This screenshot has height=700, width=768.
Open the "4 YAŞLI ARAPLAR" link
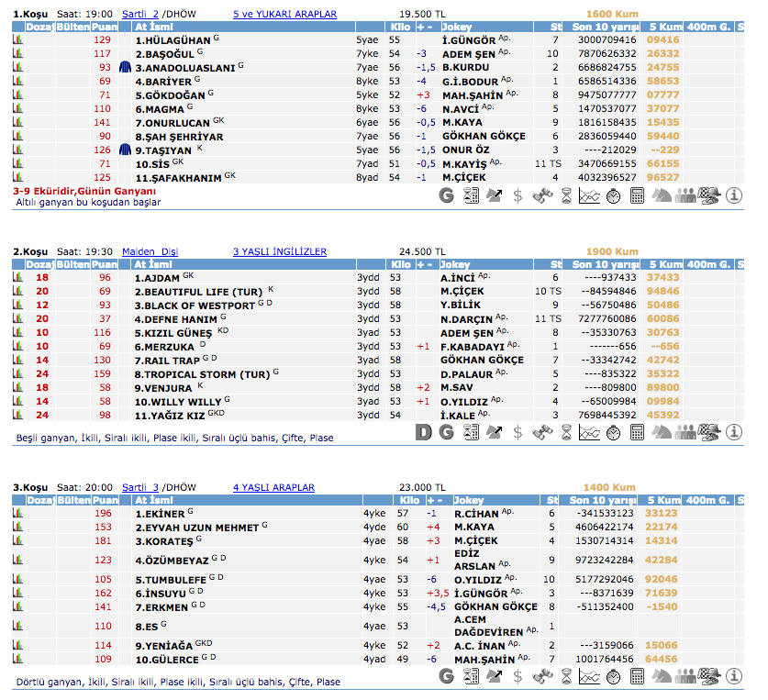click(273, 488)
